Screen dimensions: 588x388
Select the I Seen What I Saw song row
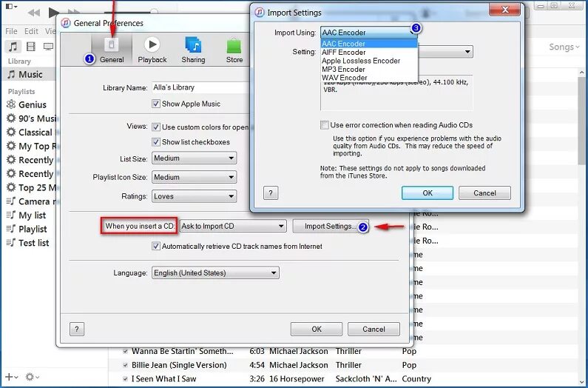tap(345, 379)
